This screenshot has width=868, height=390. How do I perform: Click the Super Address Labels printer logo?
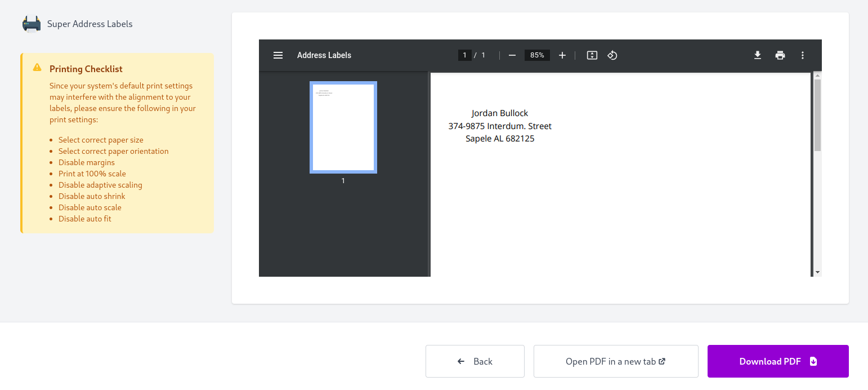click(x=31, y=24)
